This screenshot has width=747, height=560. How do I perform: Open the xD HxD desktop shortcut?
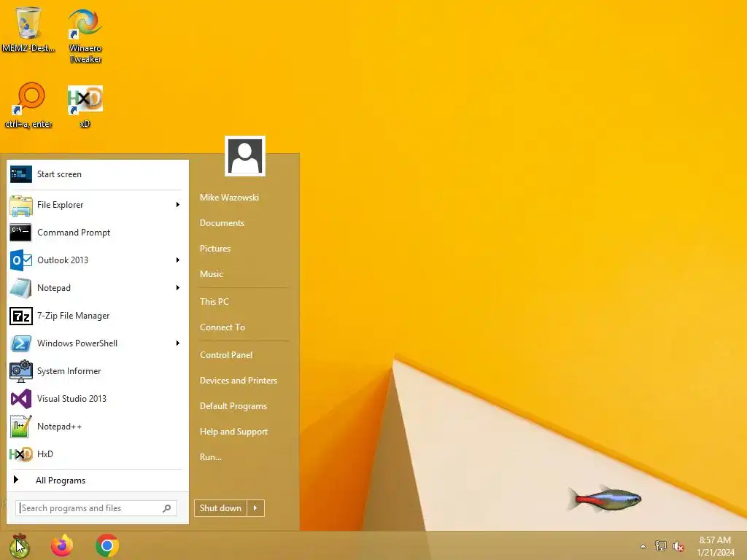click(85, 106)
